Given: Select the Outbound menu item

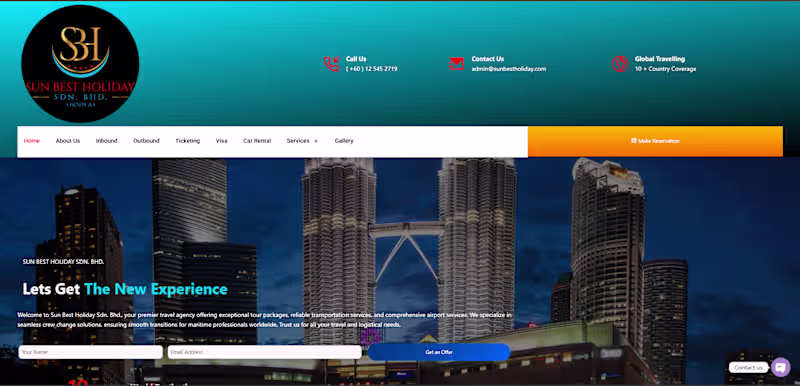Looking at the screenshot, I should click(146, 141).
